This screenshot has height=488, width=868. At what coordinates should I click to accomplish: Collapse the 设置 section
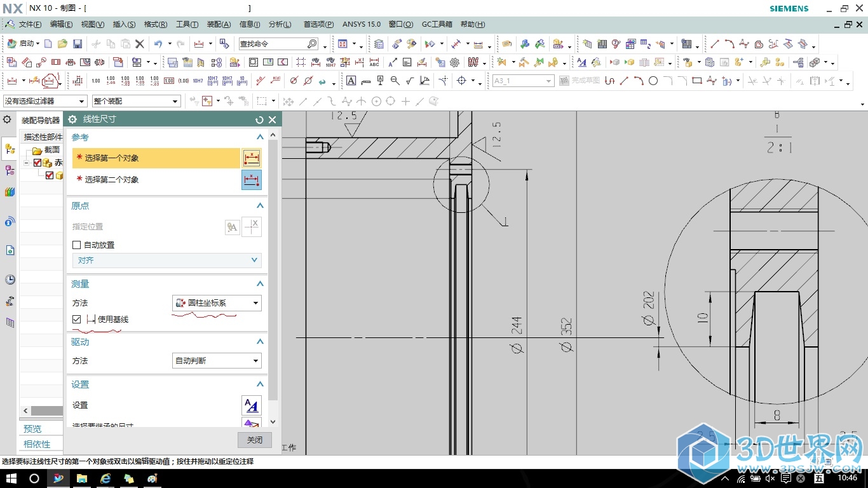260,384
